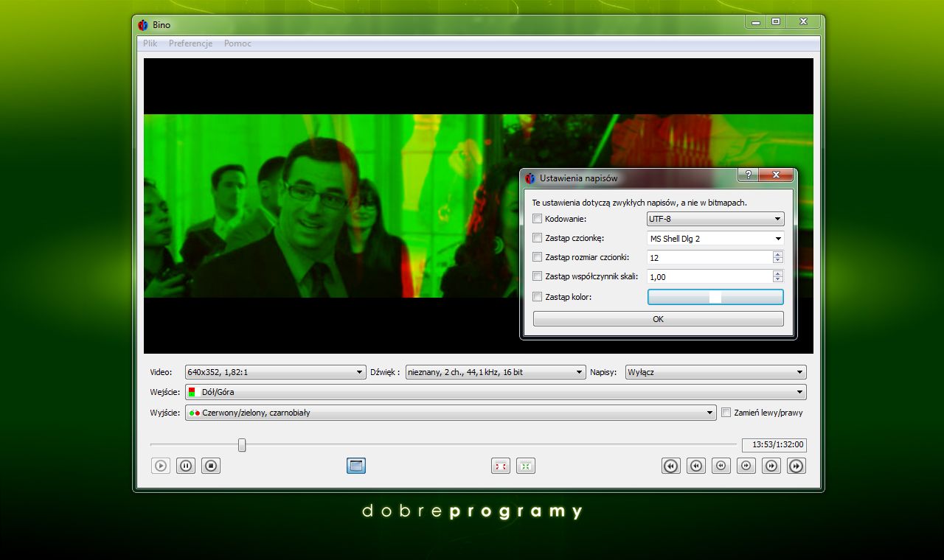Toggle the Zamień lewy/prawy checkbox
This screenshot has height=560, width=944.
point(726,413)
